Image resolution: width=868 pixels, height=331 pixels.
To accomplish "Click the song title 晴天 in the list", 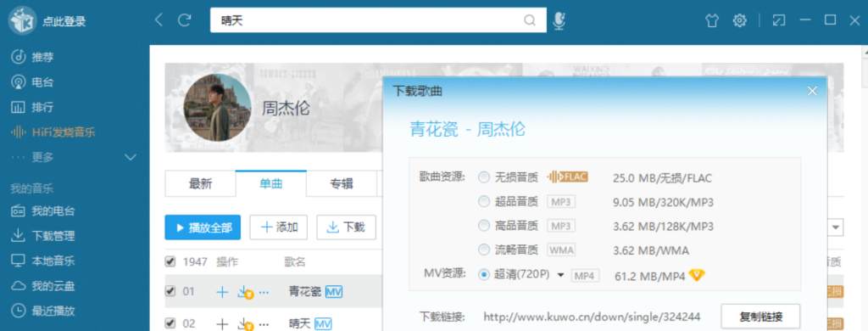I will (x=299, y=324).
